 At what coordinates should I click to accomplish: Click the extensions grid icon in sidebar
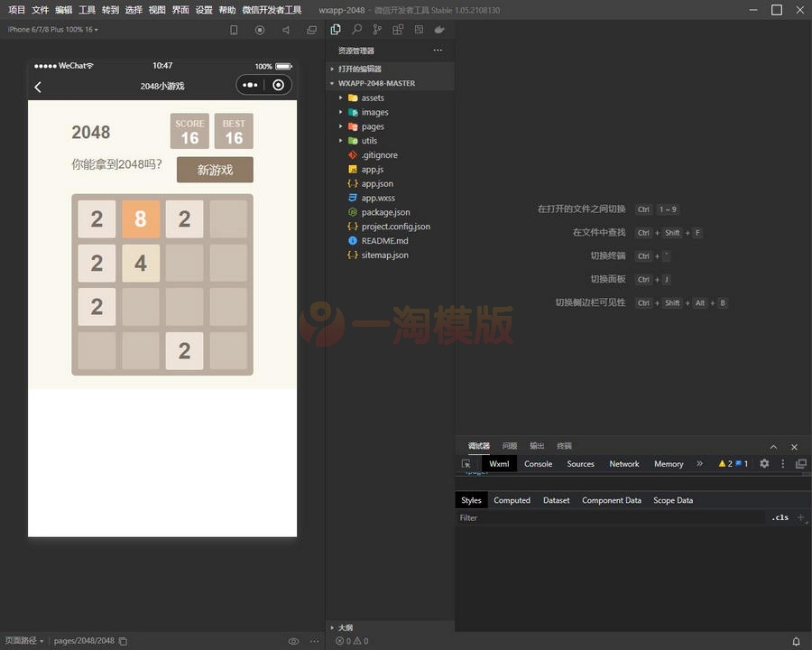(397, 29)
